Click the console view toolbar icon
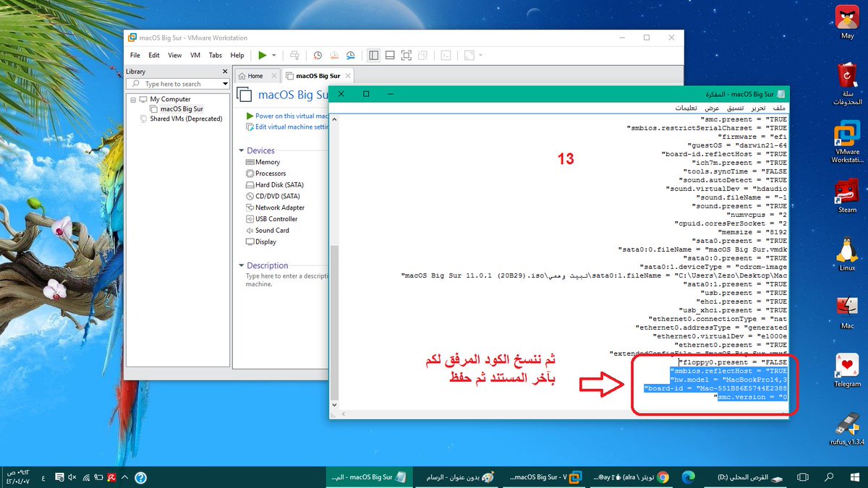The width and height of the screenshot is (868, 488). pos(446,55)
